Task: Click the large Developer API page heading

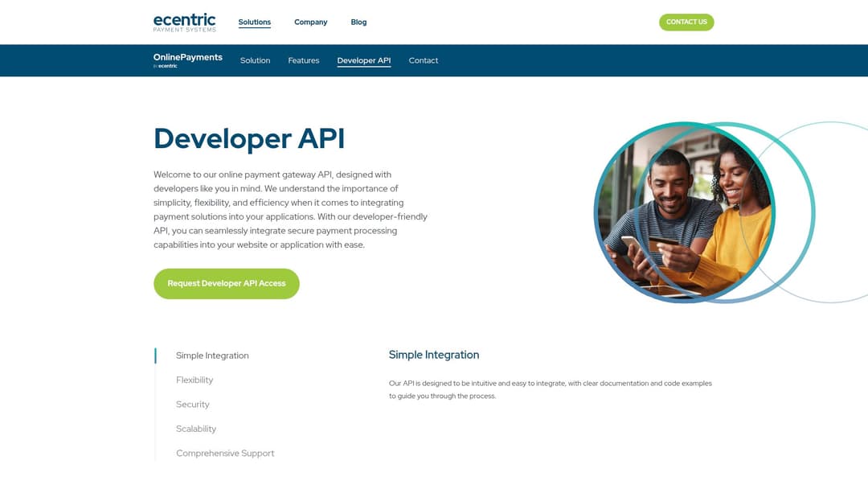Action: tap(249, 138)
